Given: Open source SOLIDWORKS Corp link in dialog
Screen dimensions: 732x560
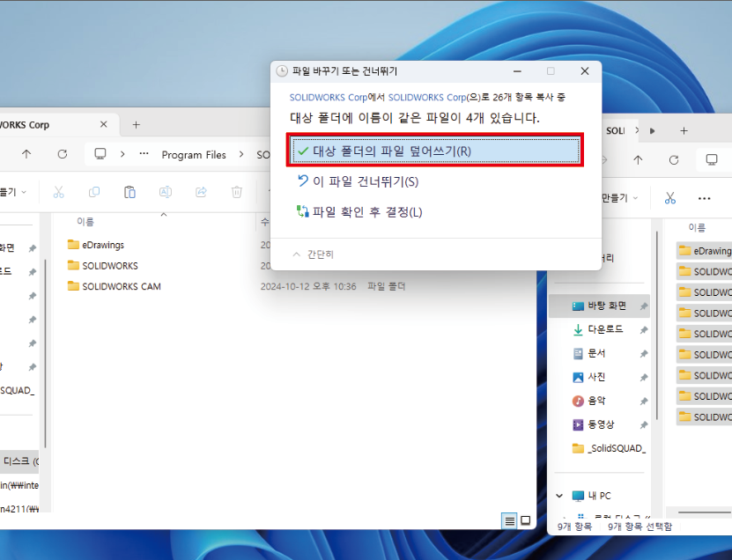Looking at the screenshot, I should click(329, 98).
